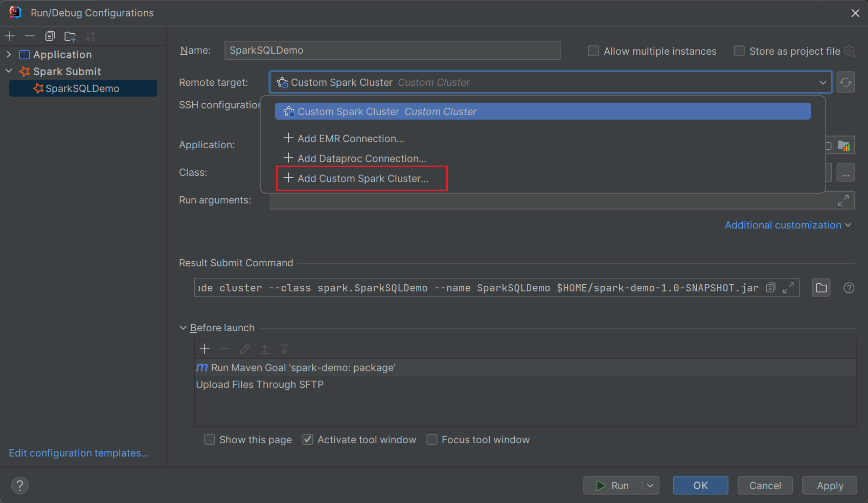
Task: Open Edit configuration templates link
Action: click(79, 453)
